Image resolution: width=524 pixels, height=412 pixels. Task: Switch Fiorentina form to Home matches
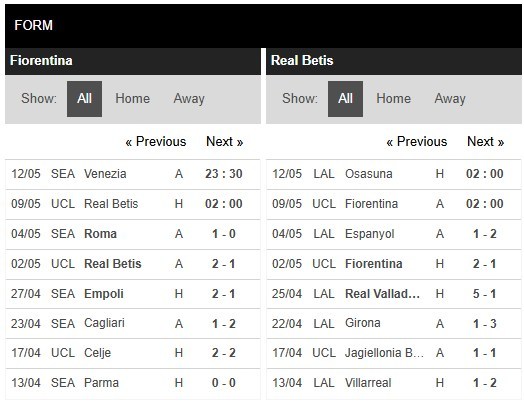coord(133,99)
